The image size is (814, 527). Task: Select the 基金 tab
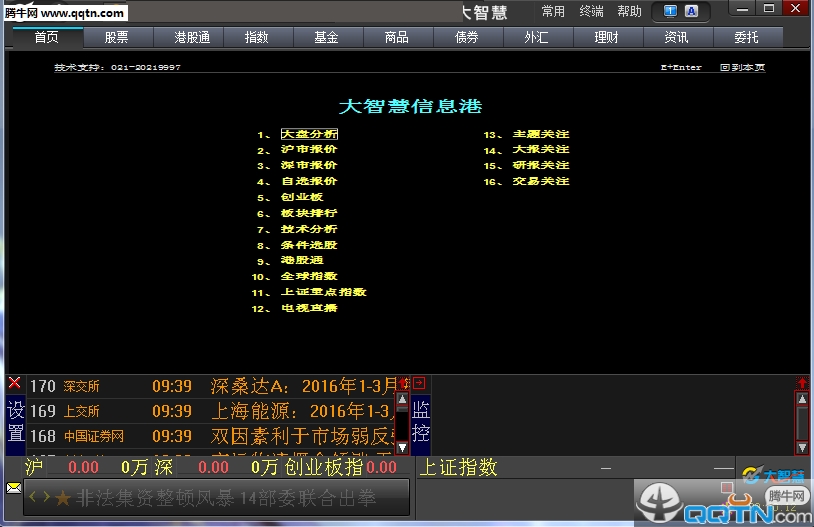(x=327, y=37)
